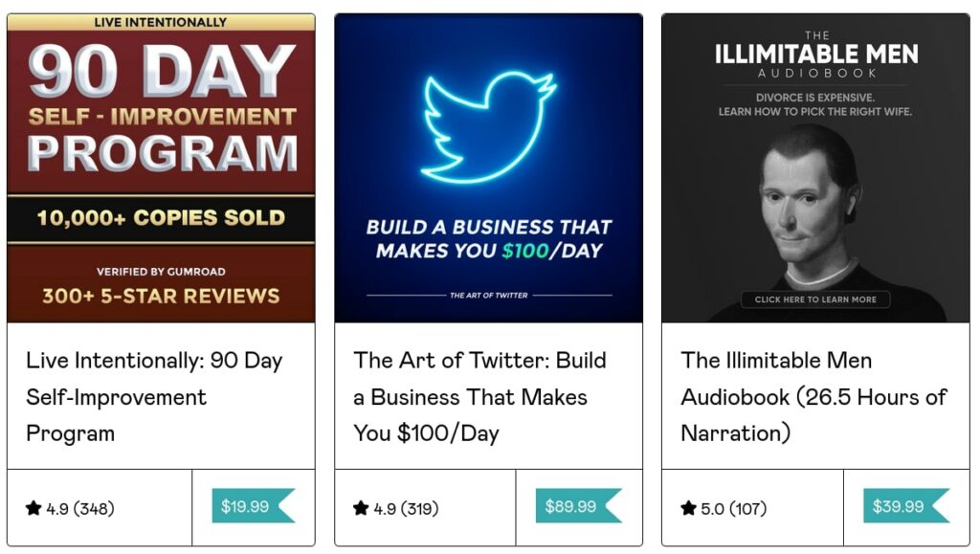980x554 pixels.
Task: Click the neon Twitter bird logo
Action: [x=489, y=125]
